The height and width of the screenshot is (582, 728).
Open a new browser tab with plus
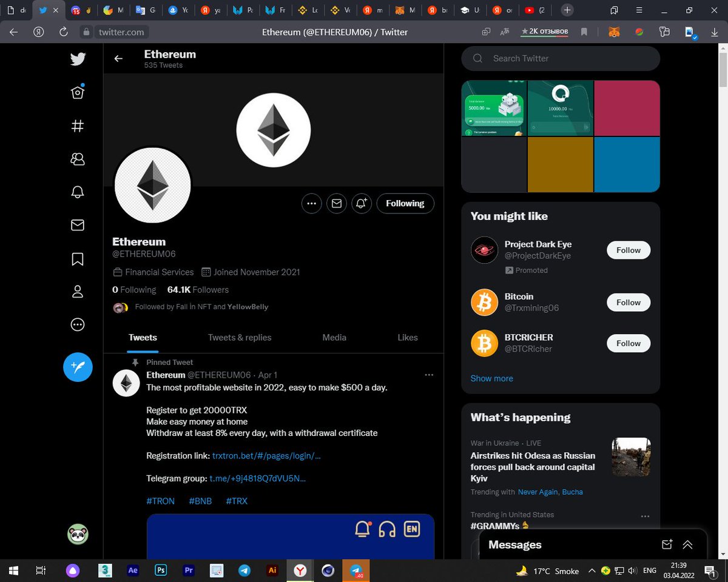click(x=567, y=10)
